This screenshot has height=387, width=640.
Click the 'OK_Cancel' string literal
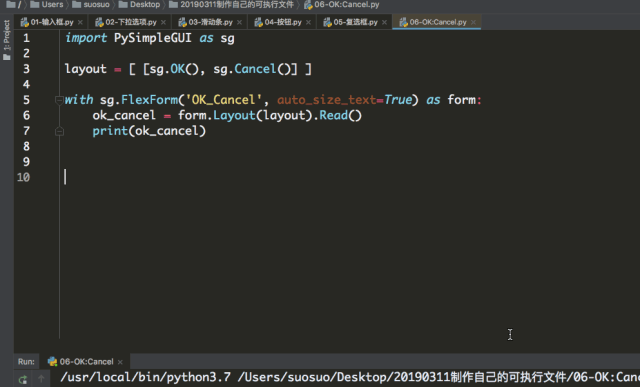coord(223,100)
